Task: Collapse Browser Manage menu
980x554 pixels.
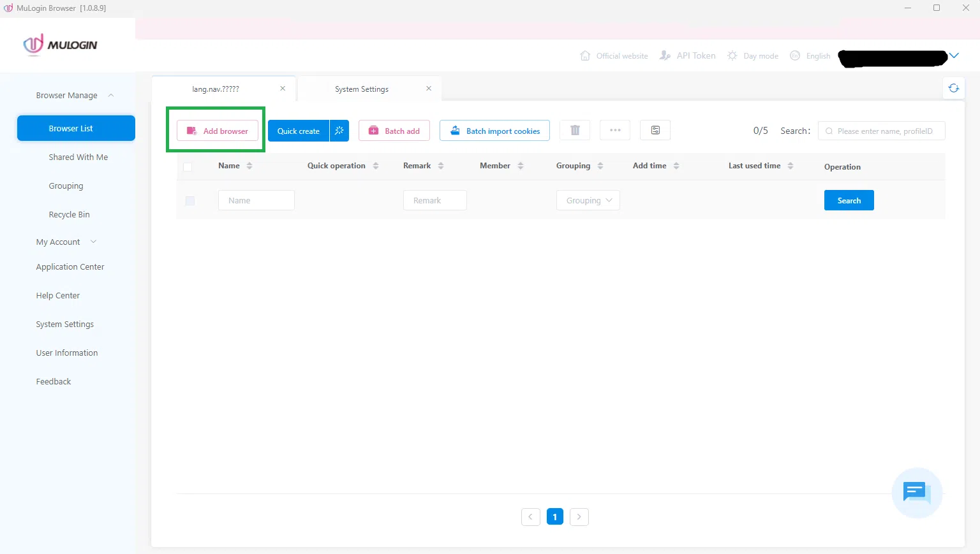Action: [75, 96]
